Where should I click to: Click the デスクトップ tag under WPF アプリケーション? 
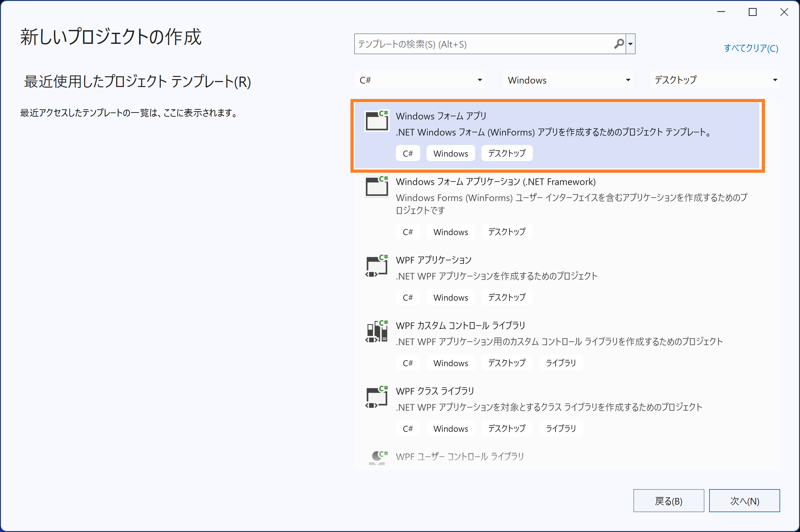tap(507, 298)
